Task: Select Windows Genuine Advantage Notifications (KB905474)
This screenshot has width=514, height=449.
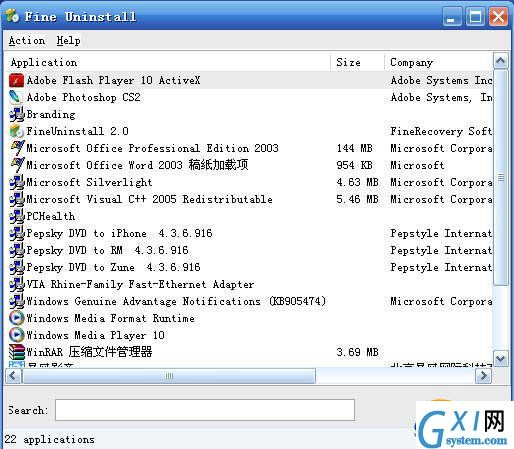Action: pyautogui.click(x=176, y=301)
